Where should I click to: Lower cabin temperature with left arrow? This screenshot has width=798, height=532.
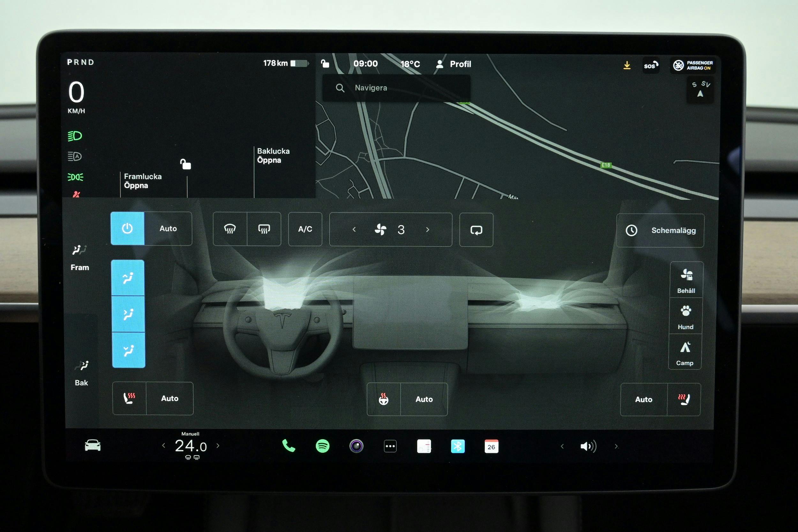point(163,446)
